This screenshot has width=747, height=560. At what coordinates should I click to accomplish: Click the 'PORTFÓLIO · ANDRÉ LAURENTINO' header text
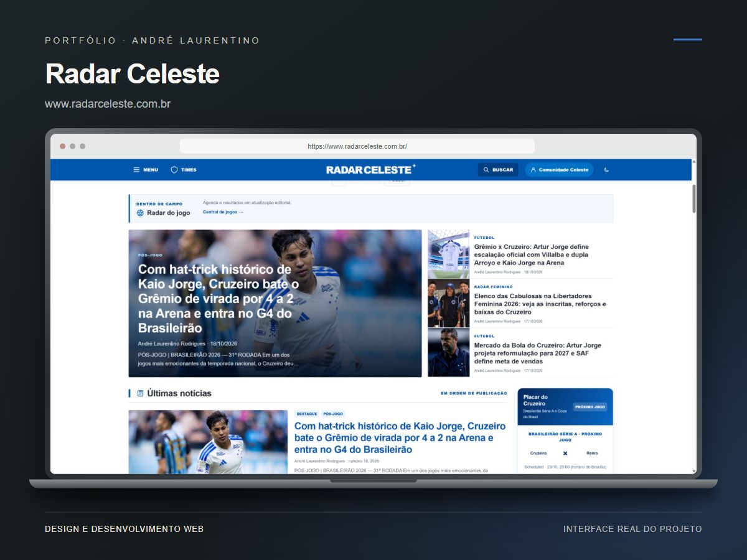(153, 40)
